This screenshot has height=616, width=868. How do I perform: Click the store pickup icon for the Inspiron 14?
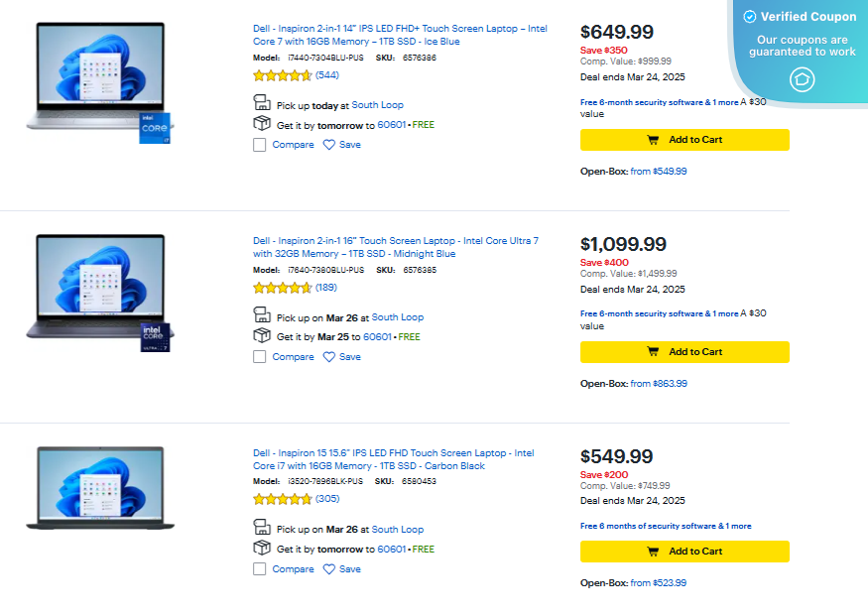(262, 103)
